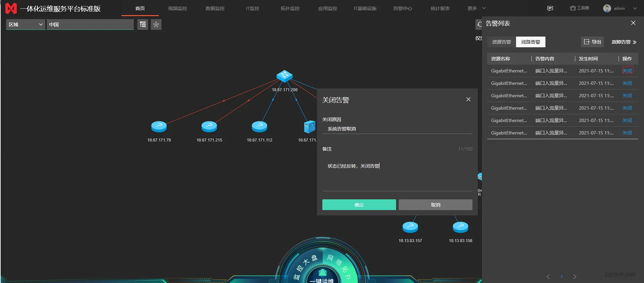Open the messages icon in header
The width and height of the screenshot is (644, 283).
(x=550, y=8)
